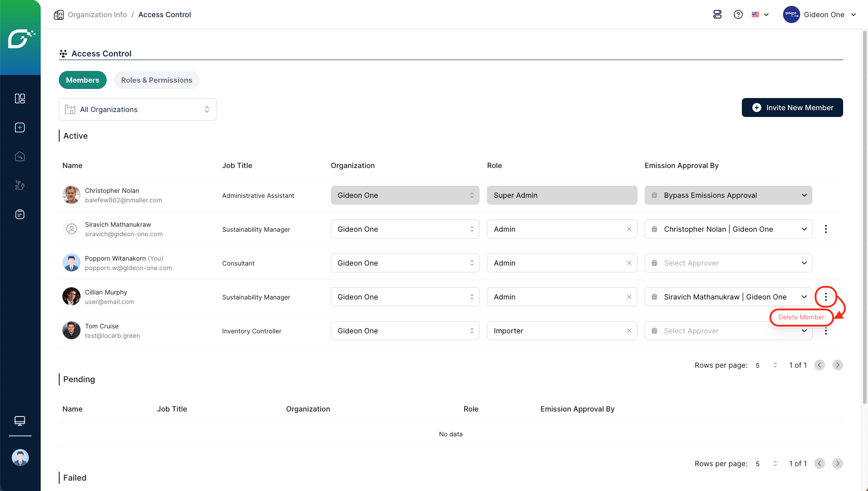868x491 pixels.
Task: Switch to Roles & Permissions tab
Action: click(156, 80)
